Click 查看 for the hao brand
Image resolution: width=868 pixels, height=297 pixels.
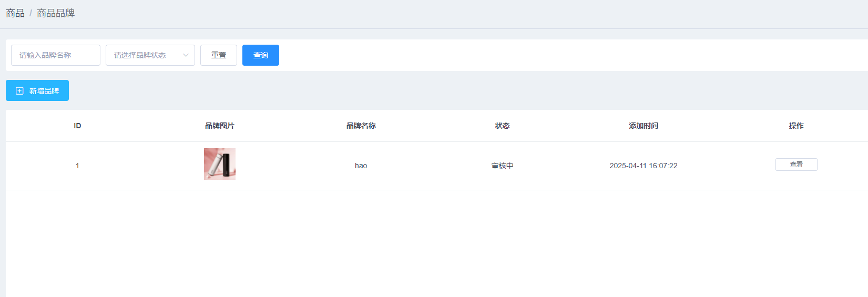pyautogui.click(x=796, y=165)
